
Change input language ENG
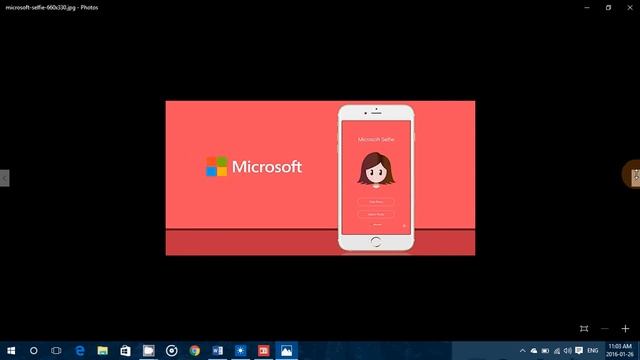[x=593, y=351]
